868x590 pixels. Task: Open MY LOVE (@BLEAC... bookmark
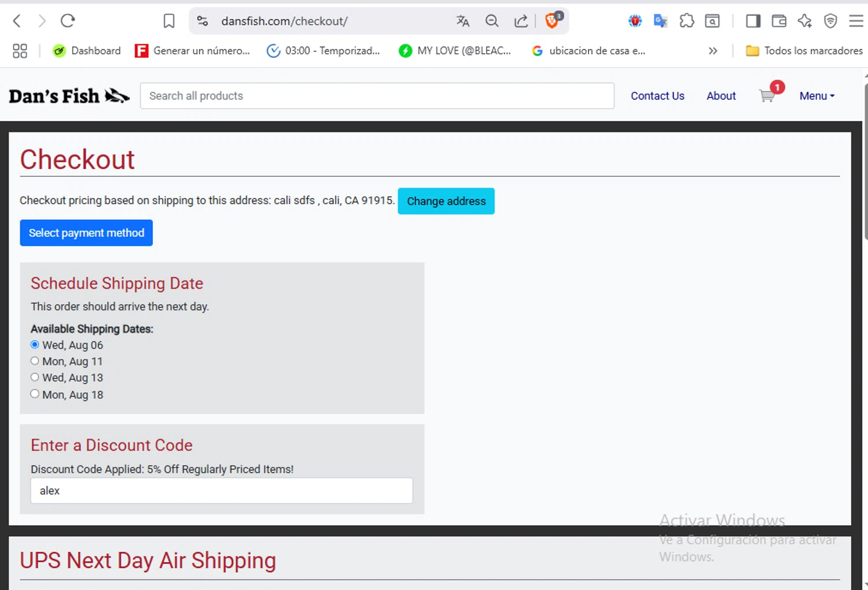pos(455,51)
